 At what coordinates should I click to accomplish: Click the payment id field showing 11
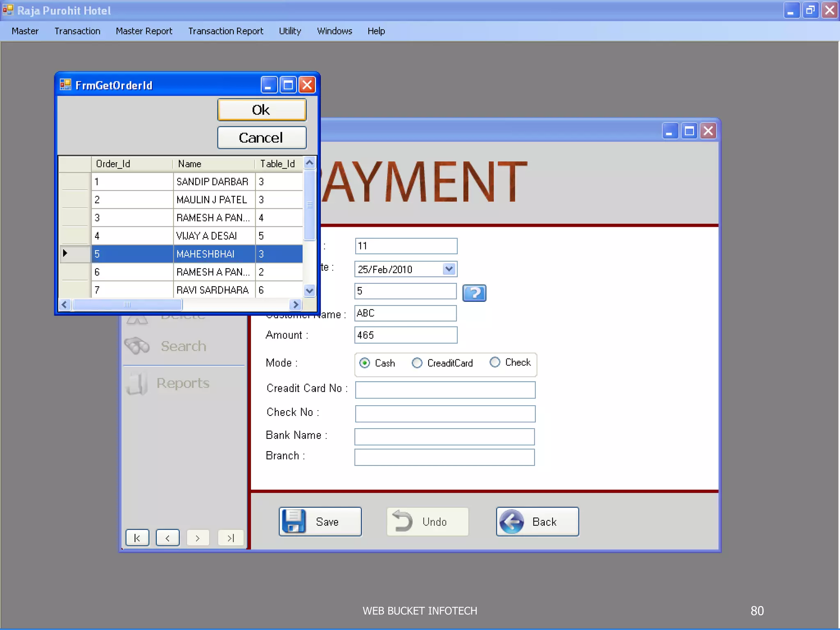coord(406,246)
